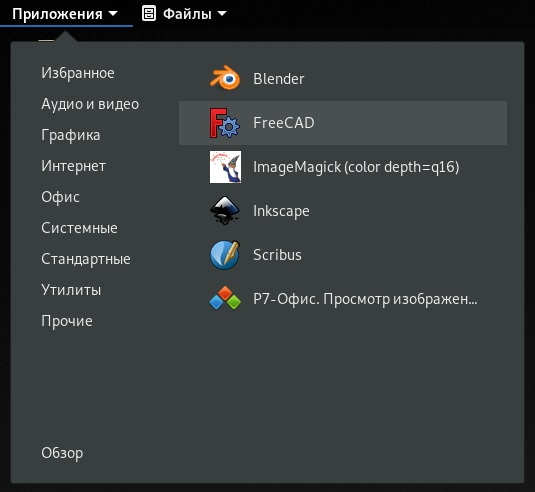This screenshot has height=492, width=535.
Task: Open the Inkscape mountain icon
Action: pyautogui.click(x=225, y=211)
